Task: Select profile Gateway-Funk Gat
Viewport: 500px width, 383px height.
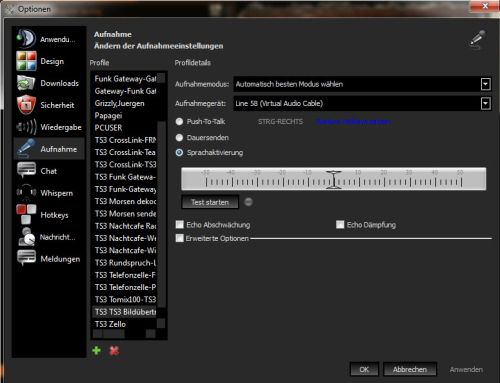Action: (x=125, y=91)
